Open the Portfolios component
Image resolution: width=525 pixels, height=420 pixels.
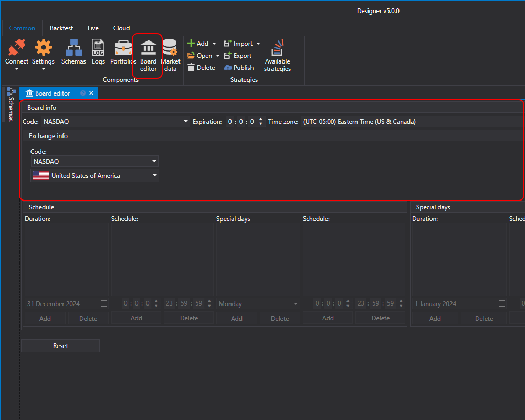click(x=123, y=52)
